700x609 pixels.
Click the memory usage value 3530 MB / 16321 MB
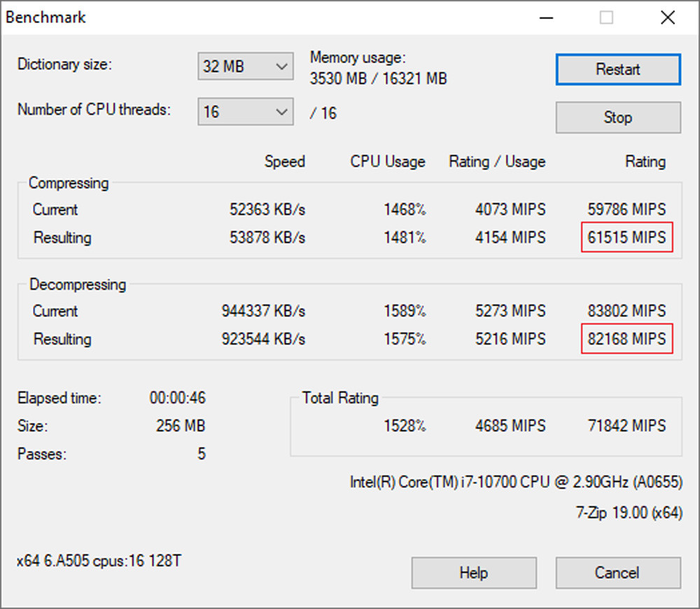[378, 79]
